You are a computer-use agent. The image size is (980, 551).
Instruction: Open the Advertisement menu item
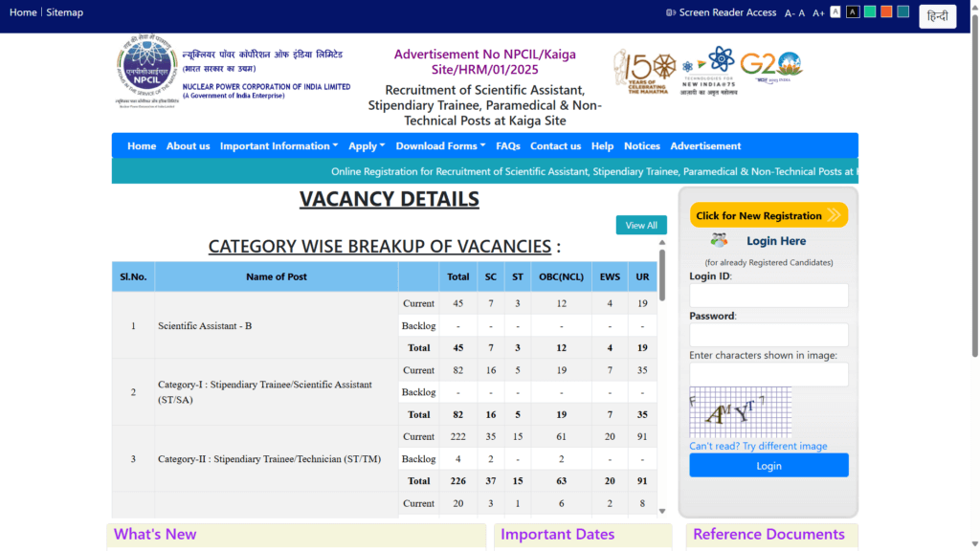coord(705,145)
